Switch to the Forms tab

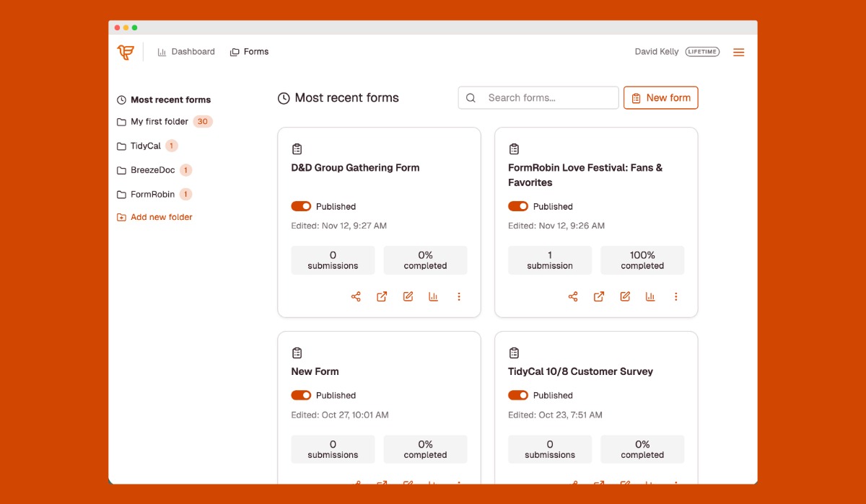coord(249,52)
